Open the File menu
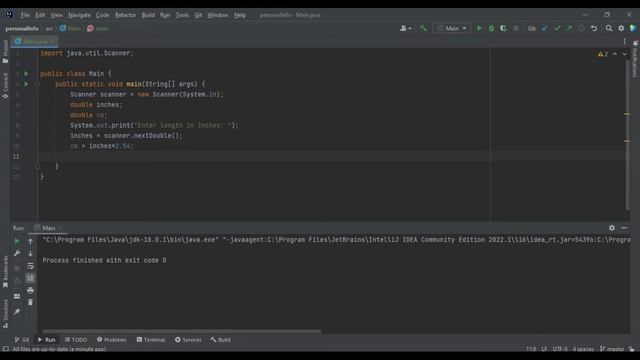Viewport: 640px width, 360px height. click(25, 15)
